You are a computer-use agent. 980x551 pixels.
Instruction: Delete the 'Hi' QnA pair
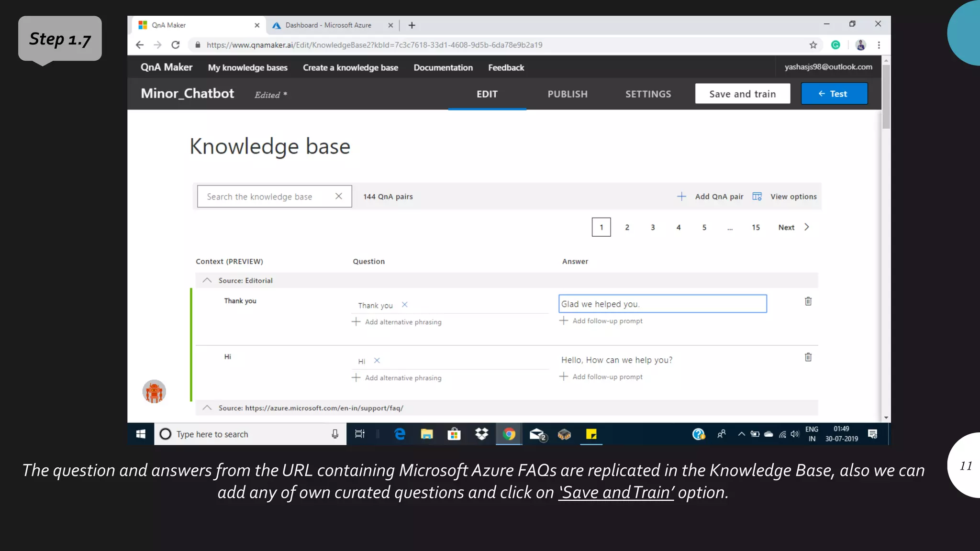click(x=808, y=357)
